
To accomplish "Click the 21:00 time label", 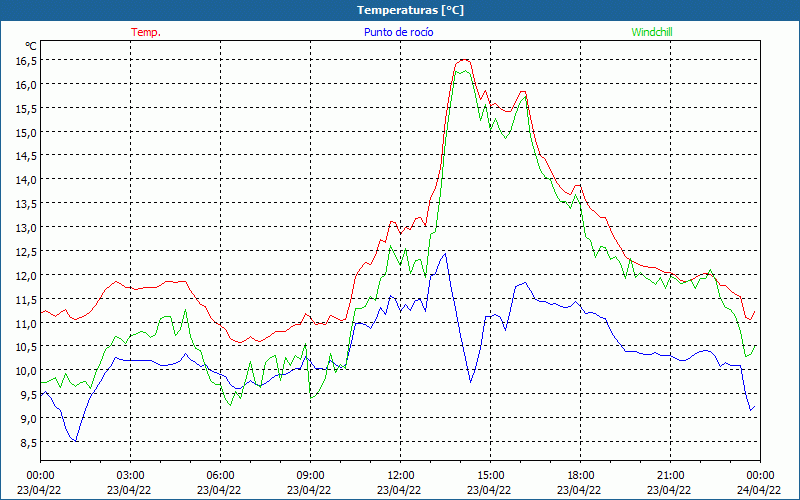I will [x=670, y=476].
